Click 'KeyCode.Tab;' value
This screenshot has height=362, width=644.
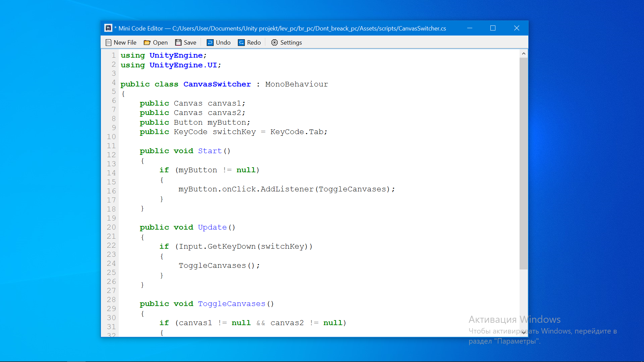[x=299, y=132]
